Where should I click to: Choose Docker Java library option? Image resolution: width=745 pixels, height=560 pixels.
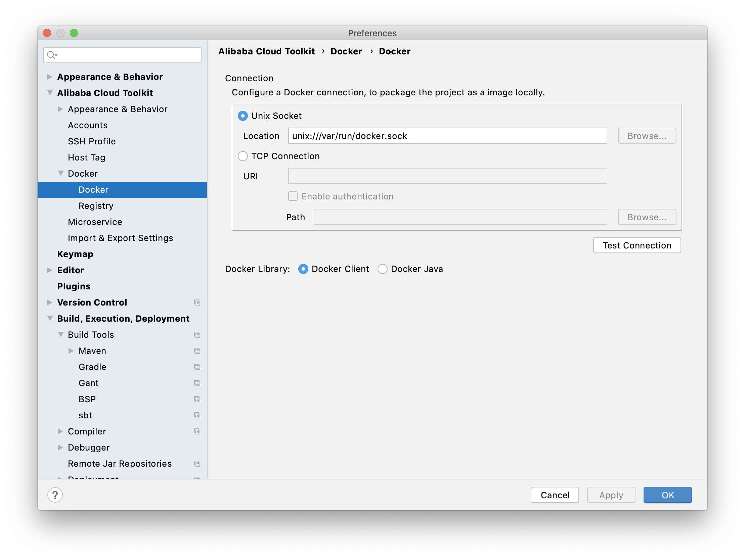pos(382,269)
